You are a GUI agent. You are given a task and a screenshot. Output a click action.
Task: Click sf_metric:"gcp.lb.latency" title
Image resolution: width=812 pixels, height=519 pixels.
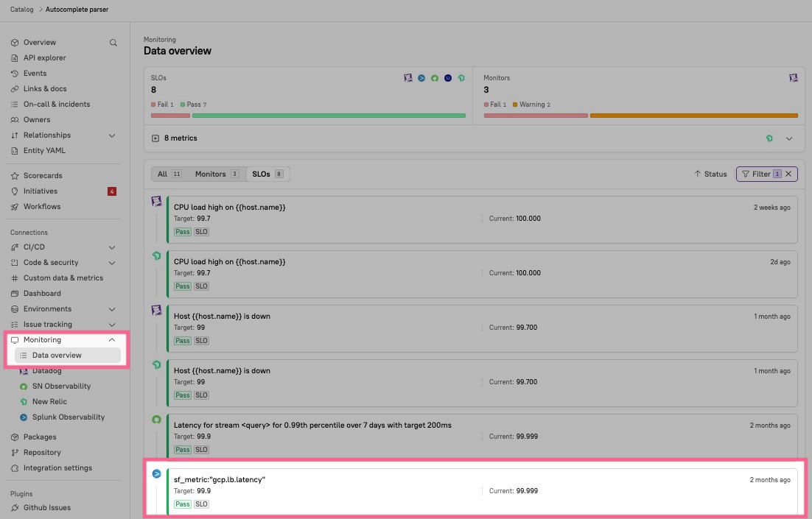pyautogui.click(x=219, y=480)
